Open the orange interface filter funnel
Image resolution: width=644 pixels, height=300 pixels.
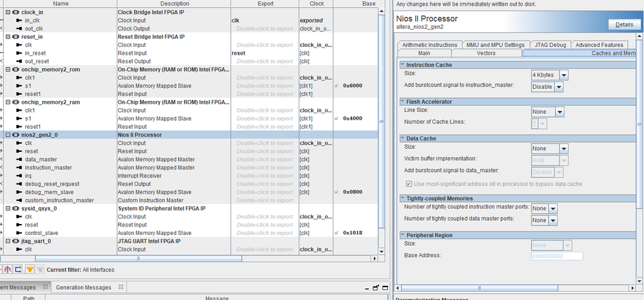30,270
